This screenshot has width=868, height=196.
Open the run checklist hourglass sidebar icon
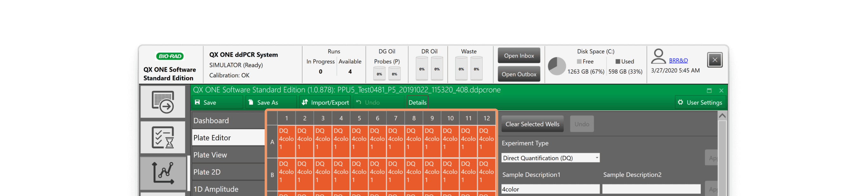click(163, 137)
